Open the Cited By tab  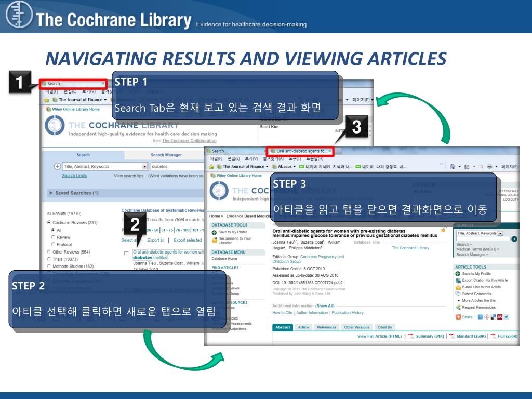(x=385, y=327)
